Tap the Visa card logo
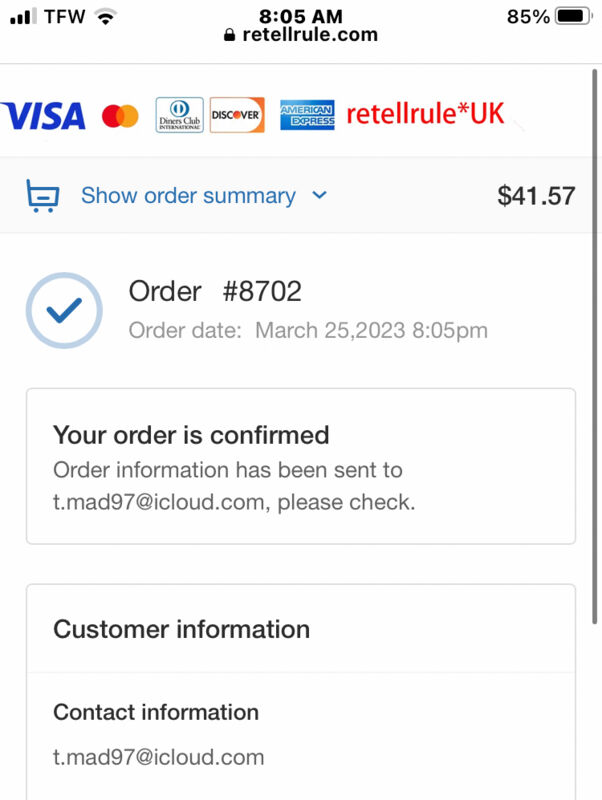 click(43, 115)
